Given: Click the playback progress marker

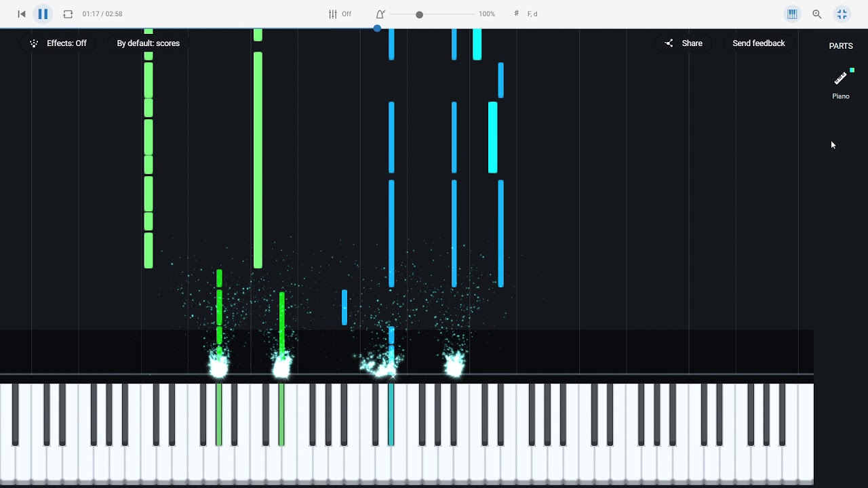Looking at the screenshot, I should (x=377, y=28).
